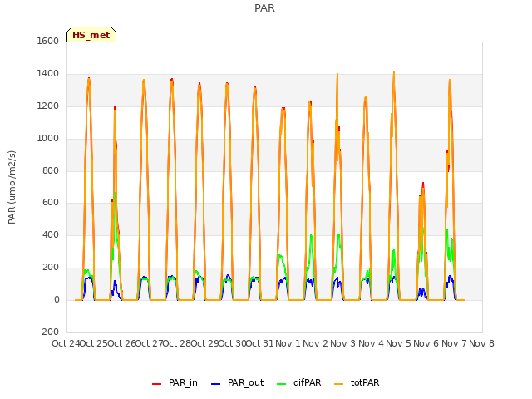The image size is (532, 399).
Task: Click the Oct 24 x-axis date label
Action: coord(66,343)
